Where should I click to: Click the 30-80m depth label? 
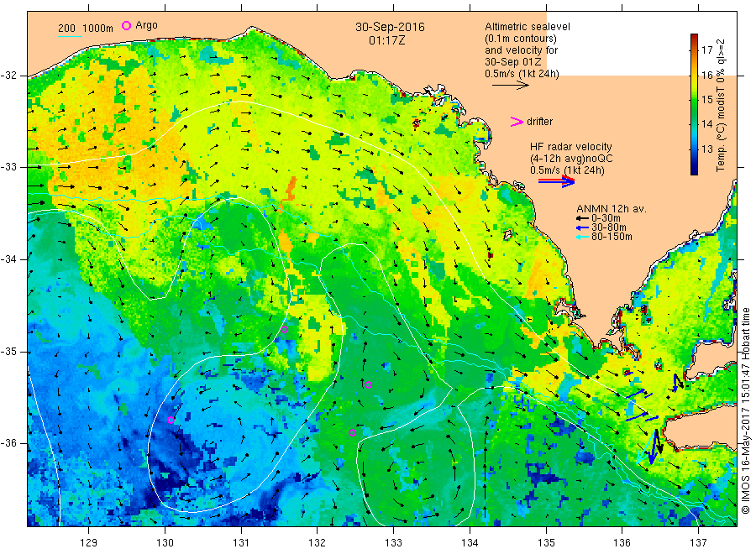608,227
